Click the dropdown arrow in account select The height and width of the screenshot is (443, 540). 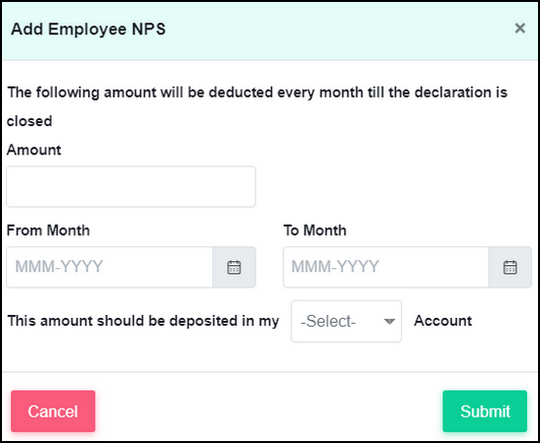[389, 321]
